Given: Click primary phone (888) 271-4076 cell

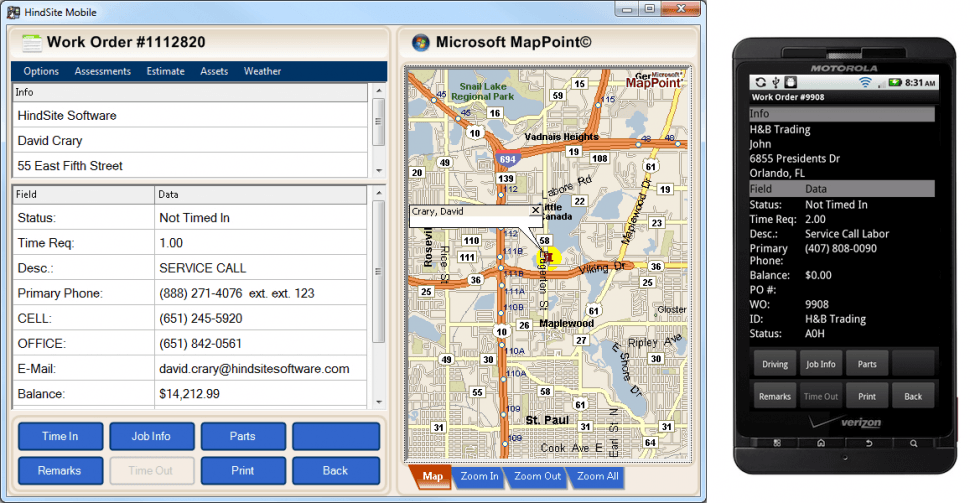Looking at the screenshot, I should point(260,293).
